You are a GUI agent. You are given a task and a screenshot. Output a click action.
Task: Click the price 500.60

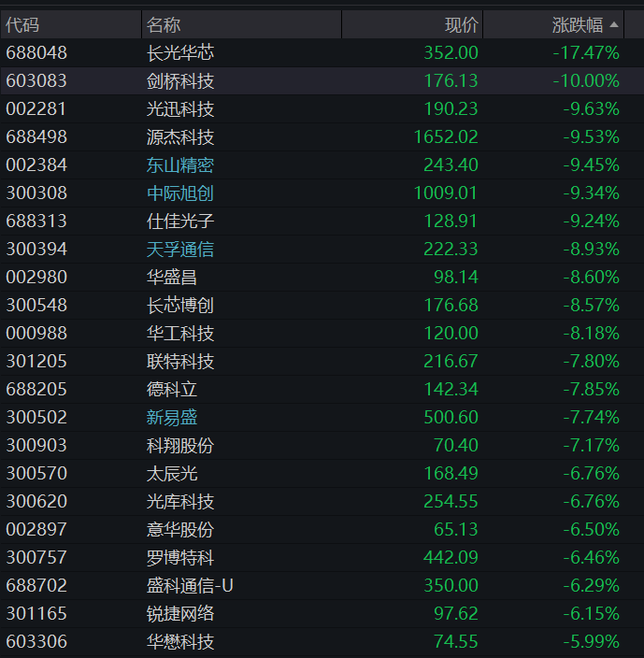(x=451, y=418)
